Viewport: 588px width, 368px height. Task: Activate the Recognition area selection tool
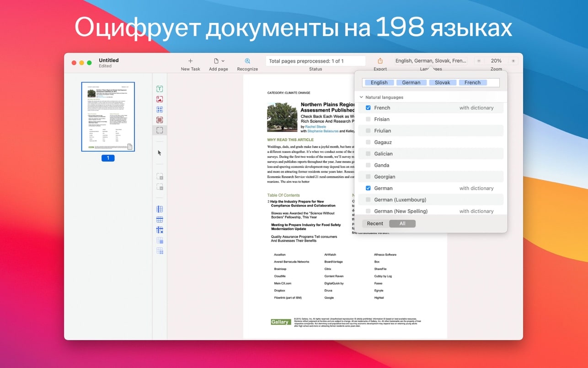(160, 130)
